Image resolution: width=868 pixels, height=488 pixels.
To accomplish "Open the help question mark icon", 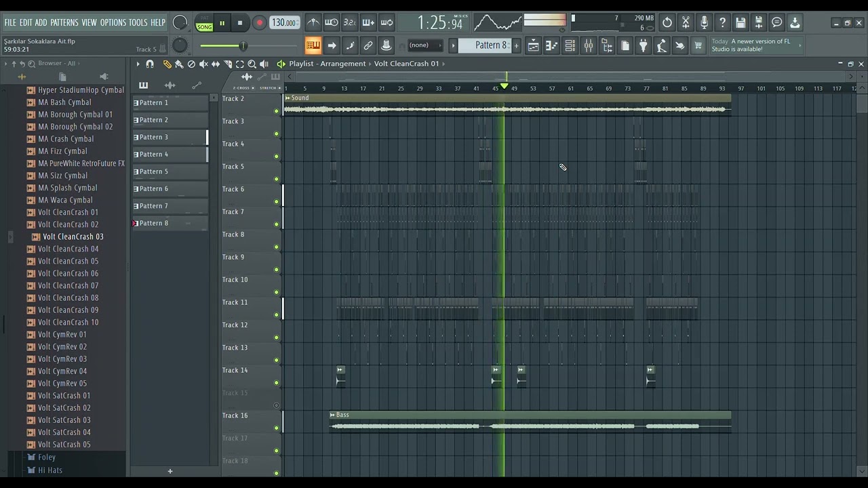I will pyautogui.click(x=722, y=22).
